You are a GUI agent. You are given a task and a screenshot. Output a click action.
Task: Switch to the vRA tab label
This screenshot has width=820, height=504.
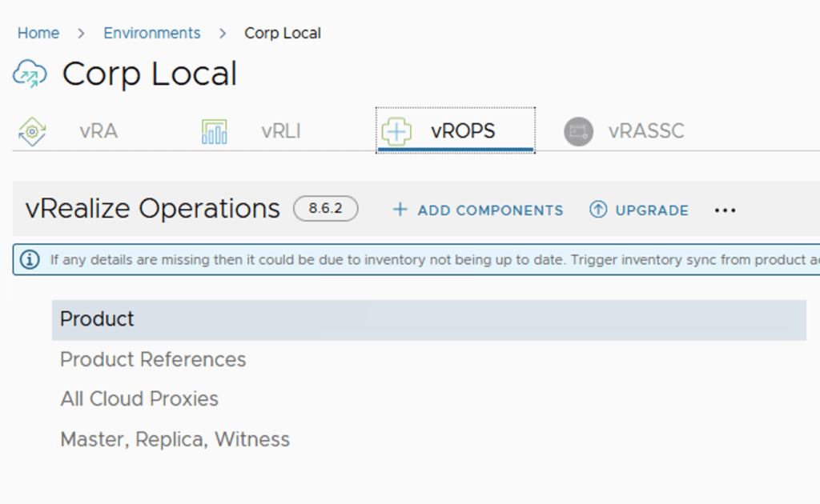point(98,131)
